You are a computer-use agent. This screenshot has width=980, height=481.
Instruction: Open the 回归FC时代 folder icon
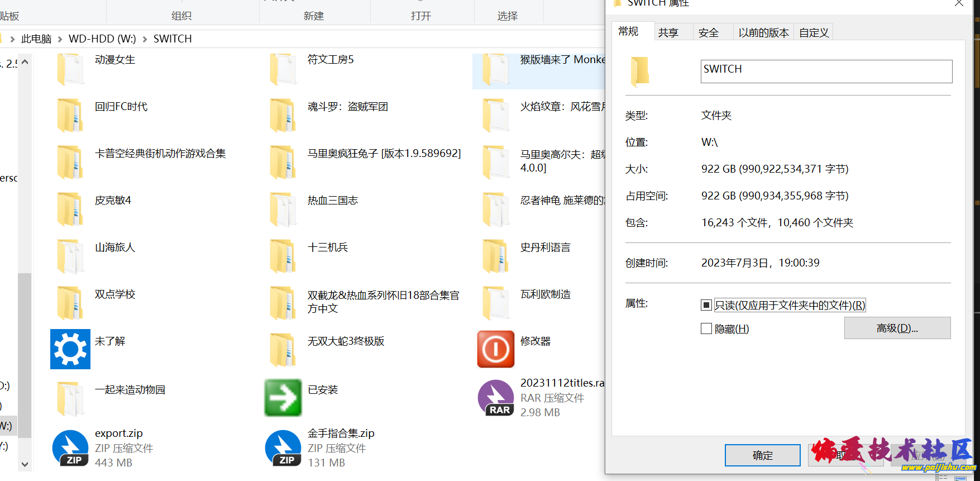tap(70, 115)
